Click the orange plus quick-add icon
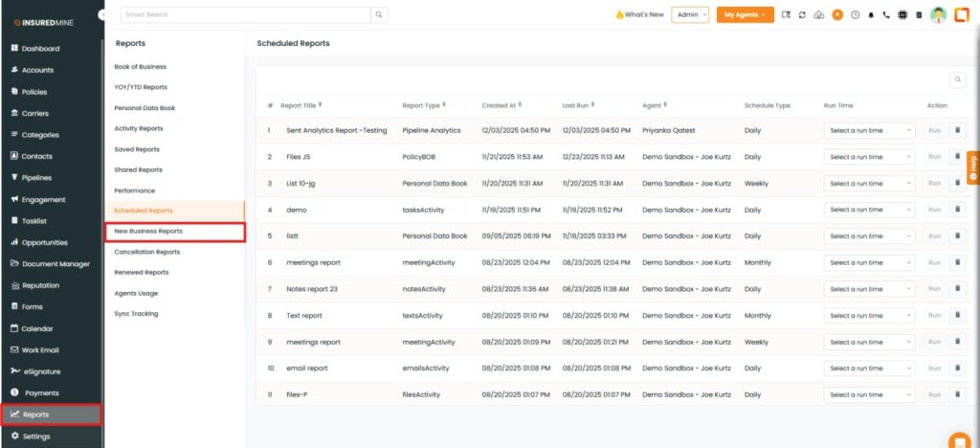The width and height of the screenshot is (980, 448). point(837,15)
